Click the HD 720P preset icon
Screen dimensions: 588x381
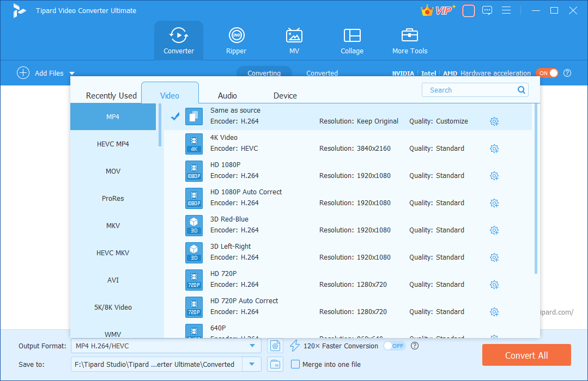click(194, 280)
